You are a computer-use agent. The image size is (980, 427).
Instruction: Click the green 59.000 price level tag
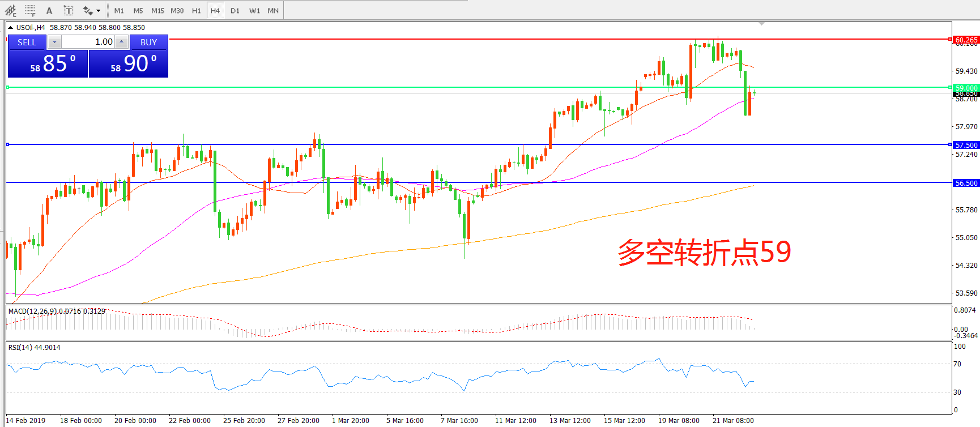966,88
